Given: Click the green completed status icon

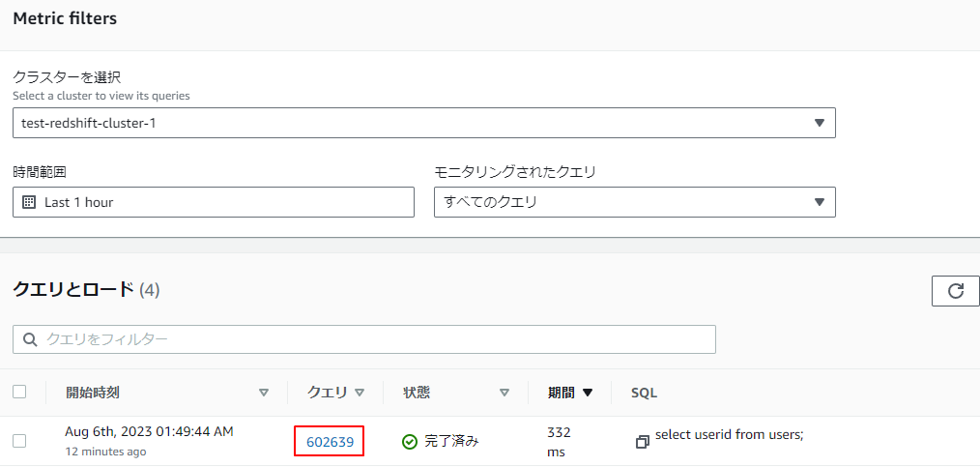Looking at the screenshot, I should pos(410,442).
